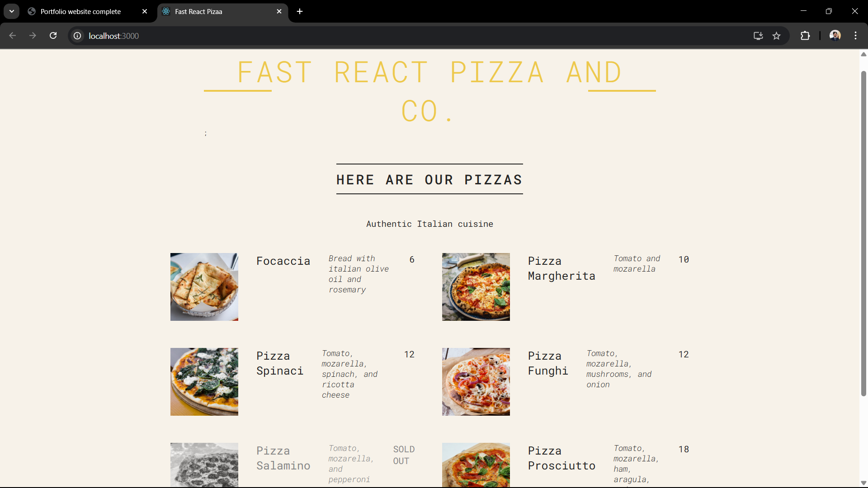Install app icon in address bar
This screenshot has height=488, width=868.
[758, 36]
